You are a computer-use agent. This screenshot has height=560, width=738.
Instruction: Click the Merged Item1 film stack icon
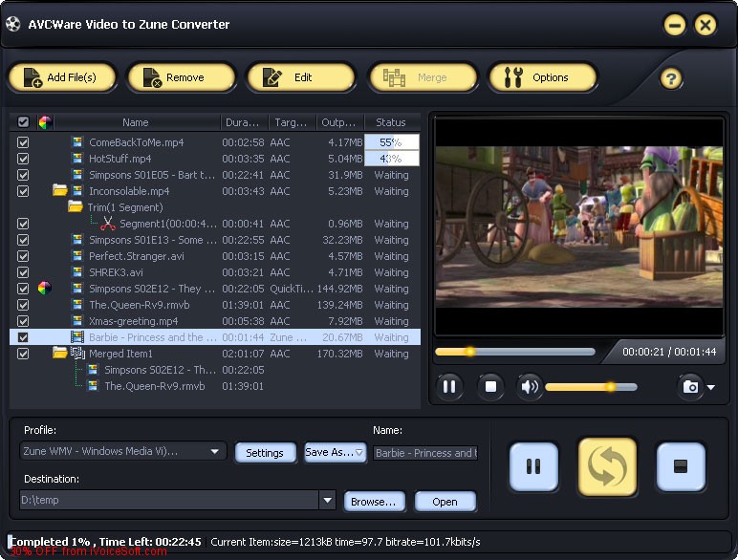(77, 353)
